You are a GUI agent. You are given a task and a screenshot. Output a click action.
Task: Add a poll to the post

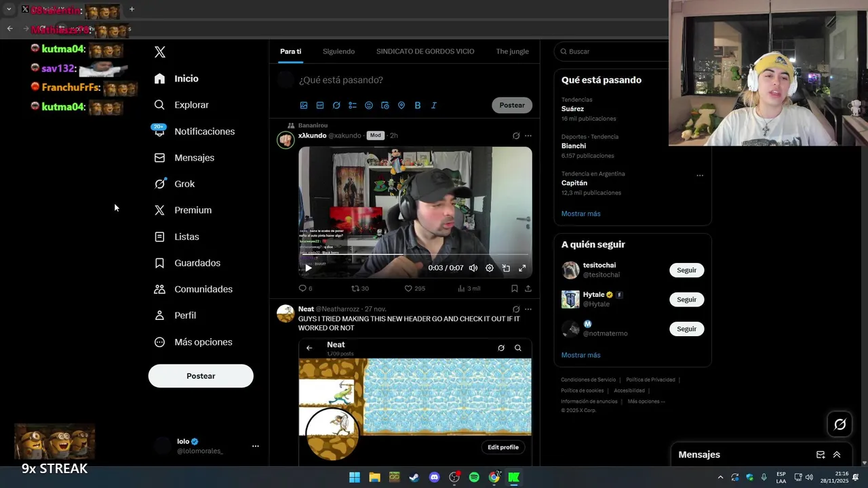tap(353, 105)
